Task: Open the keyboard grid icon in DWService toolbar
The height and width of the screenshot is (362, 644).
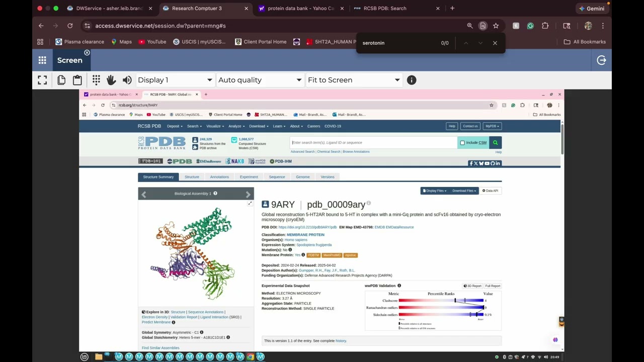Action: coord(96,80)
